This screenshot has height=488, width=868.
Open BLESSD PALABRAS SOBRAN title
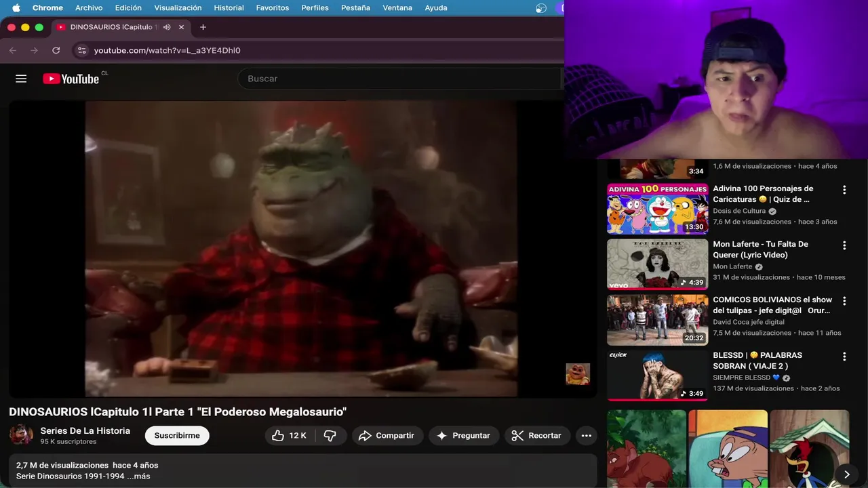757,361
